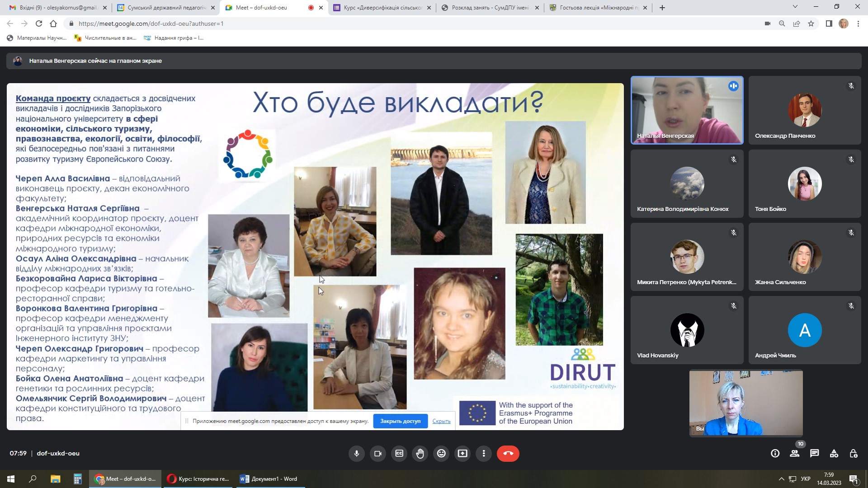Raise hand in the meeting
This screenshot has height=488, width=868.
420,453
